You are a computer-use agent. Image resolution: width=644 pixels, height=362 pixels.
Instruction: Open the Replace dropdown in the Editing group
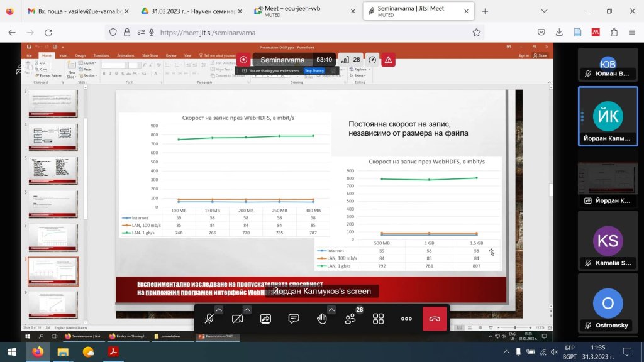click(x=359, y=69)
